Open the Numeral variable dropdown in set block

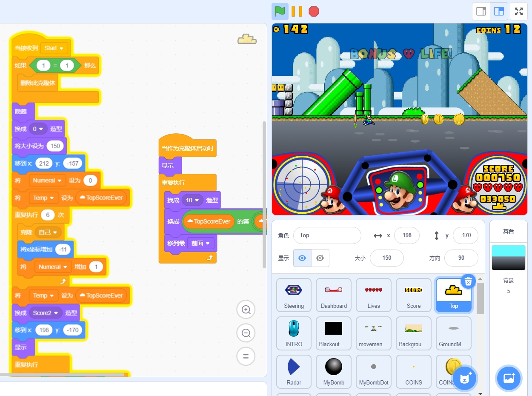click(47, 181)
